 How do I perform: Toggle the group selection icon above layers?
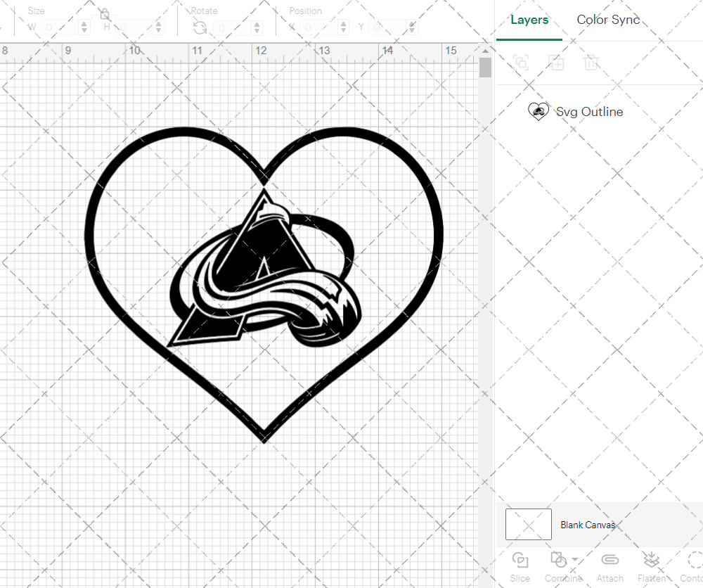(x=521, y=63)
